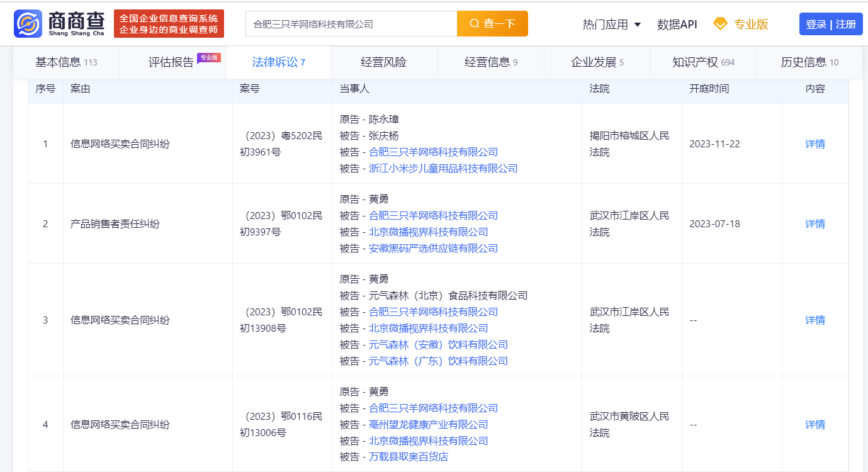Image resolution: width=868 pixels, height=472 pixels.
Task: Click hearing date 2023-07-18
Action: coord(714,223)
